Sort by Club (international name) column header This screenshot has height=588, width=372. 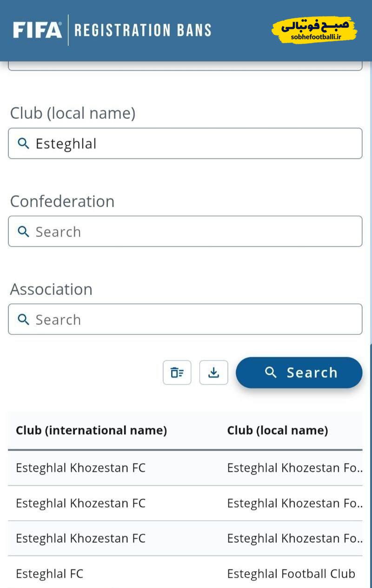pyautogui.click(x=91, y=431)
